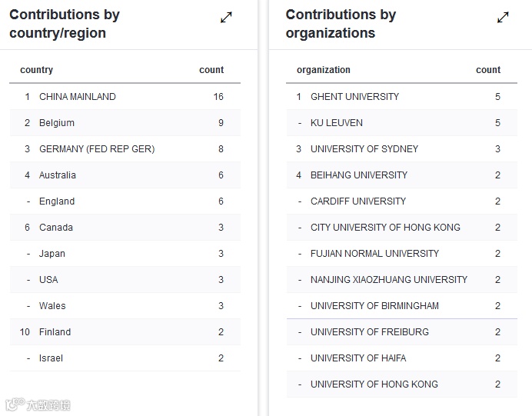The height and width of the screenshot is (416, 532).
Task: Select the Canada row
Action: pyautogui.click(x=56, y=228)
